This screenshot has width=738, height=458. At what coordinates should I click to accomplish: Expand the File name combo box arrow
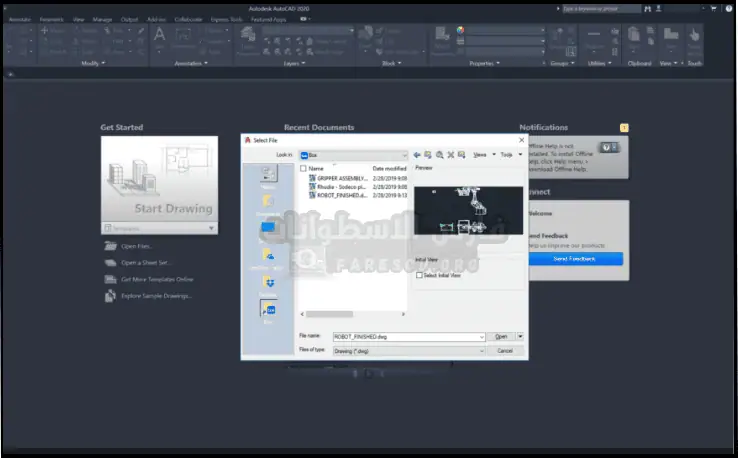(x=481, y=337)
